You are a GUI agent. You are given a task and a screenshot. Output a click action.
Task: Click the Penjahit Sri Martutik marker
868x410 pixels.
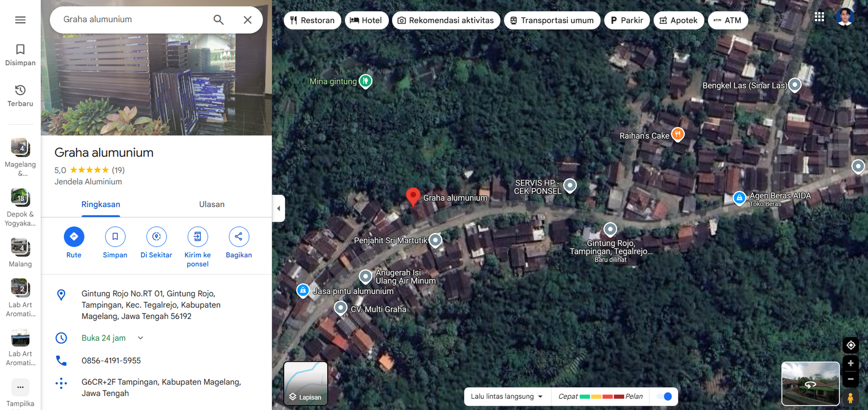(x=436, y=240)
